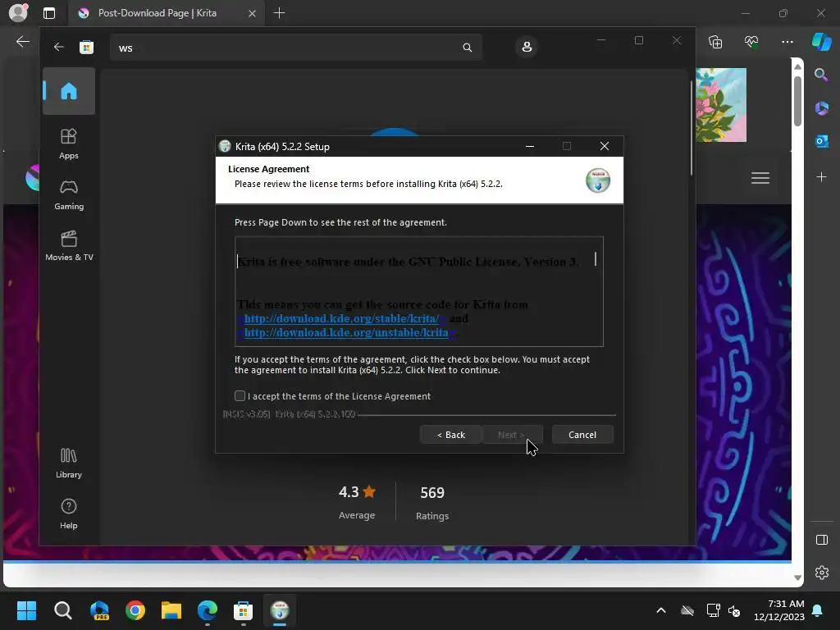
Task: Launch Google Chrome from the taskbar
Action: tap(135, 610)
